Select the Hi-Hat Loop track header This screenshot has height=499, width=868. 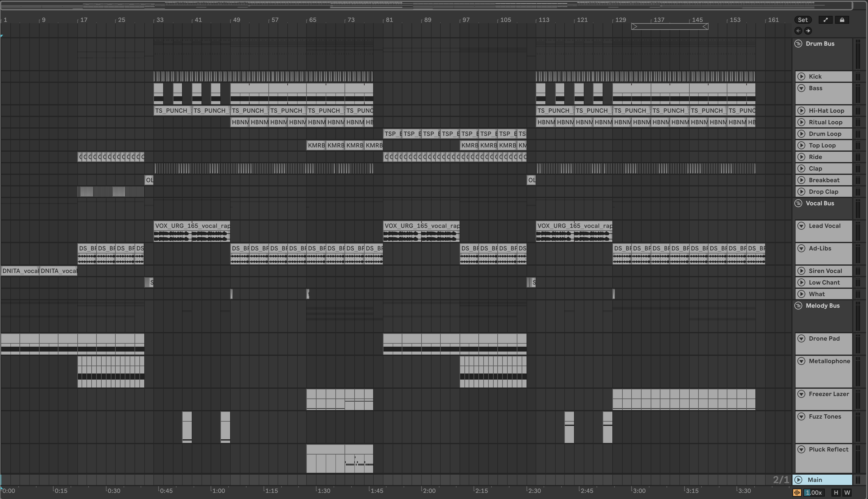coord(824,111)
